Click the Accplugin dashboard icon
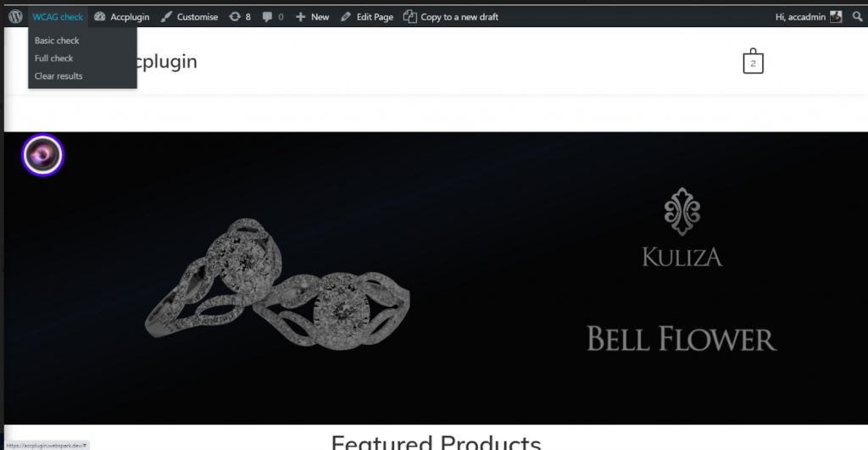 pyautogui.click(x=100, y=17)
